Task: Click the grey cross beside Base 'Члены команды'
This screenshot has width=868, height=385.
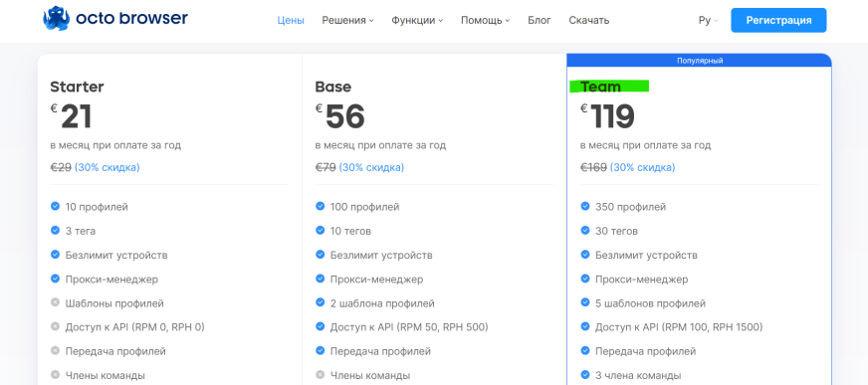Action: [320, 375]
